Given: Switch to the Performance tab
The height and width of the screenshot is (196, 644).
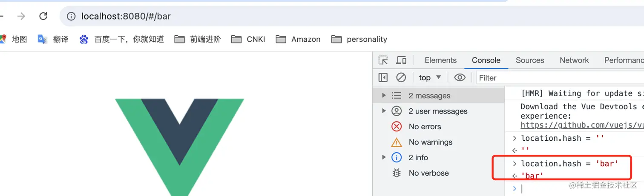Looking at the screenshot, I should coord(624,60).
